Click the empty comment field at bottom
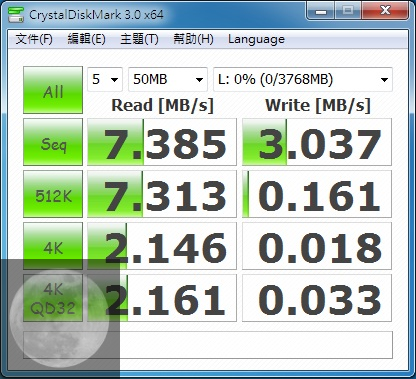416x379 pixels. click(x=208, y=345)
